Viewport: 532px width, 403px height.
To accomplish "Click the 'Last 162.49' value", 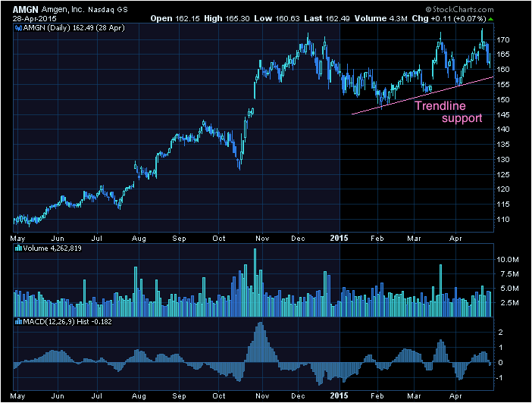I will 327,18.
